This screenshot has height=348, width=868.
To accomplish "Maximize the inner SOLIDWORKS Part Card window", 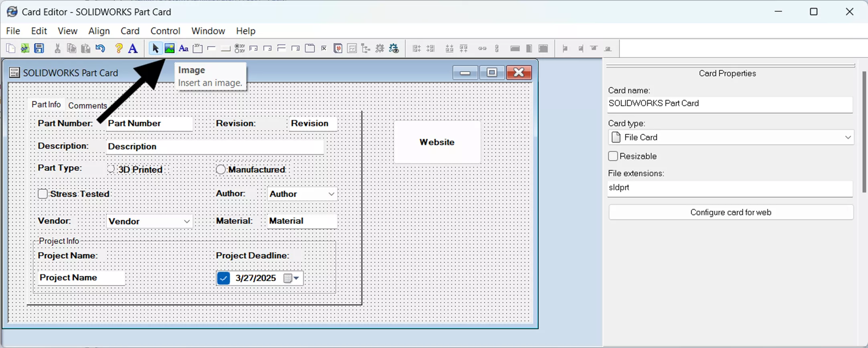I will click(492, 72).
